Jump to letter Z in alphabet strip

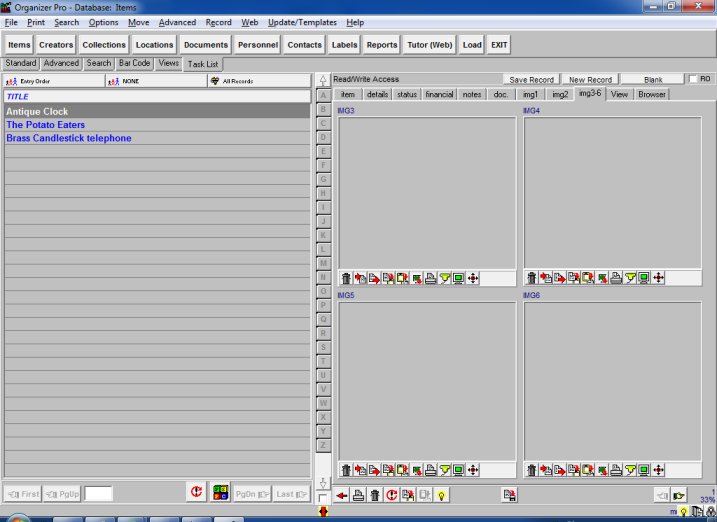tap(323, 445)
